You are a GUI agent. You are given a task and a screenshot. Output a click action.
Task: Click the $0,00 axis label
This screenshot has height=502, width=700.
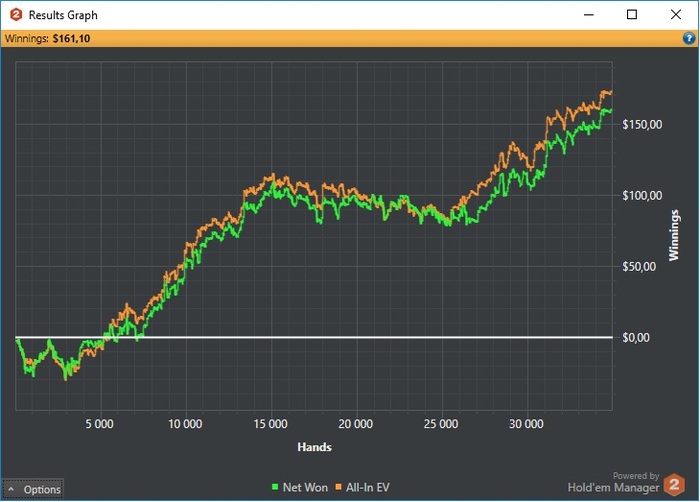[x=636, y=338]
